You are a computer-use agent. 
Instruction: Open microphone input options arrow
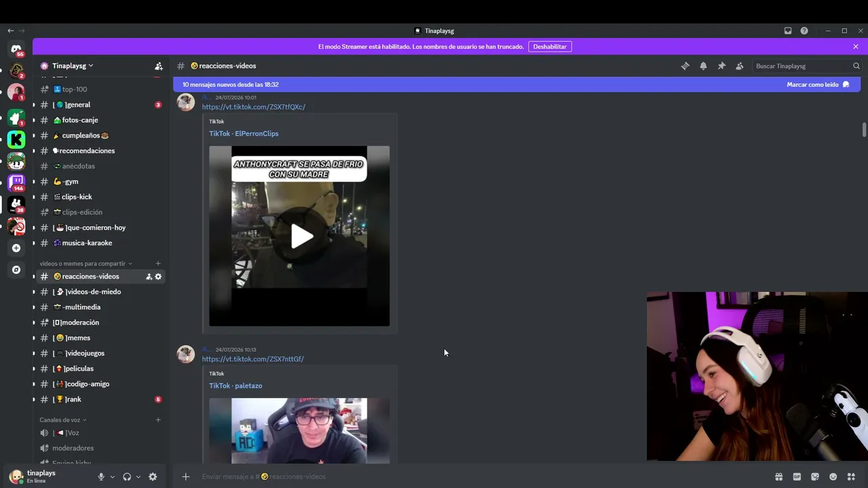(113, 476)
